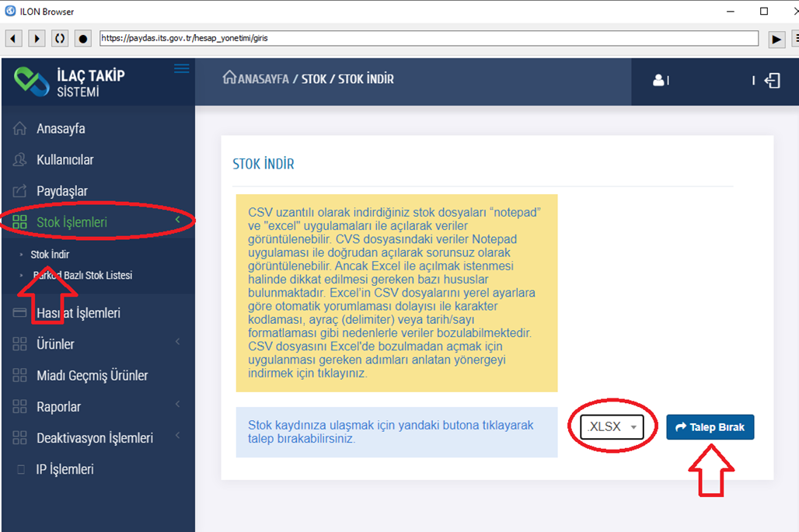Click the browser stop circle button
The width and height of the screenshot is (799, 532).
[x=83, y=38]
